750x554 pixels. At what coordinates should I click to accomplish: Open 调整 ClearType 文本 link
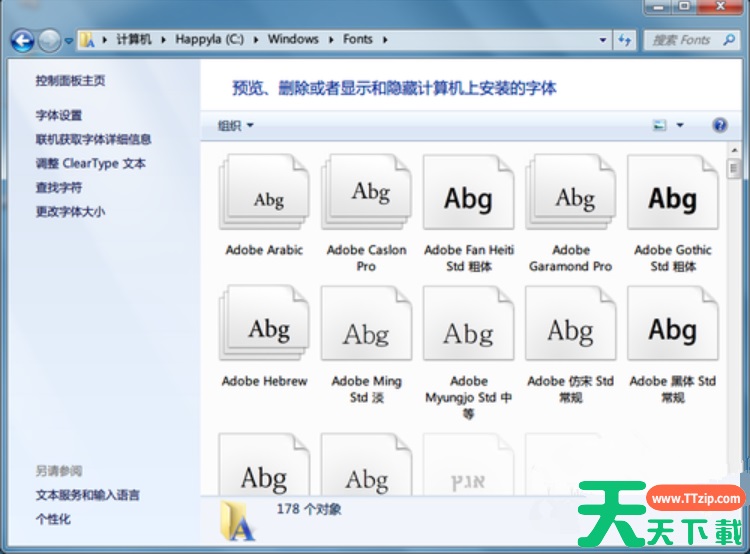click(x=90, y=163)
